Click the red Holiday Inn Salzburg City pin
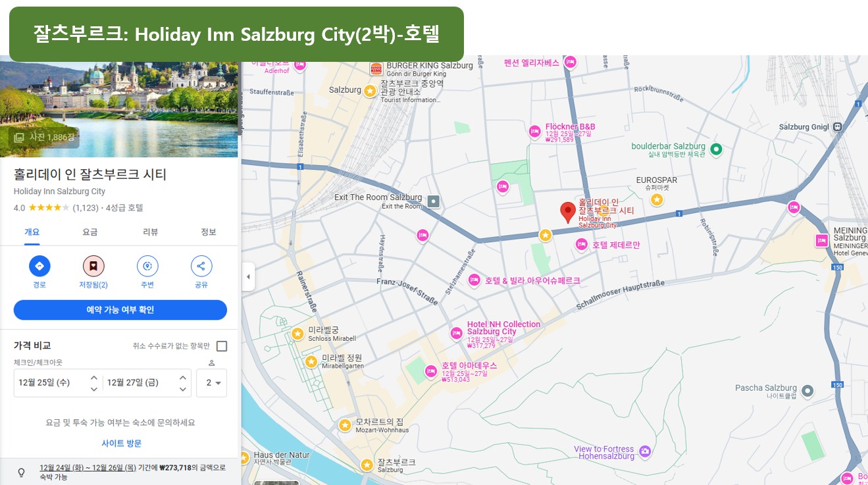Viewport: 868px width, 485px height. [568, 213]
